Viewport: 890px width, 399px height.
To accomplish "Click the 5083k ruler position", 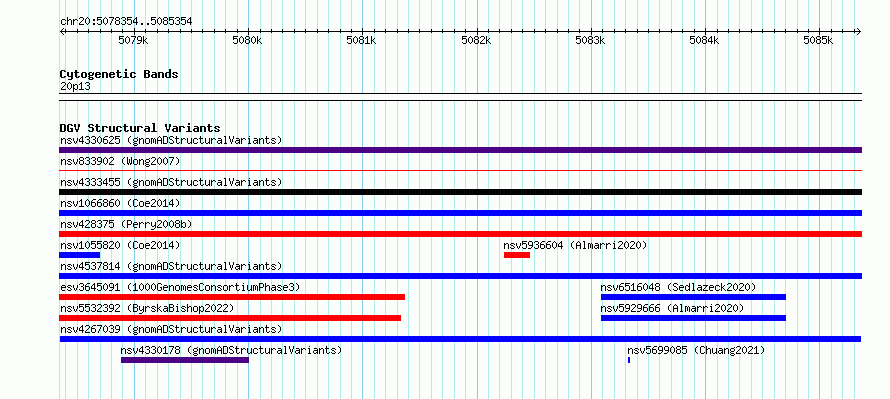I will click(x=590, y=40).
